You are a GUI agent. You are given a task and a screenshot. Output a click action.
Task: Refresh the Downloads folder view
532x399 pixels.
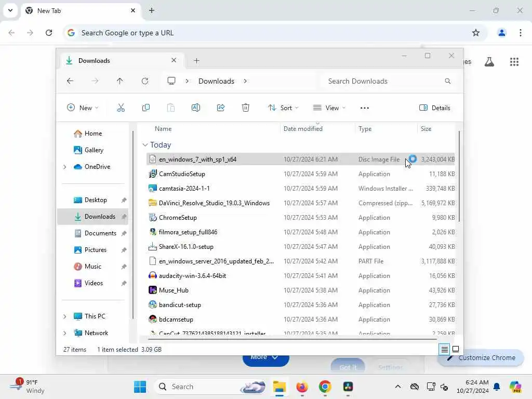[x=145, y=81]
